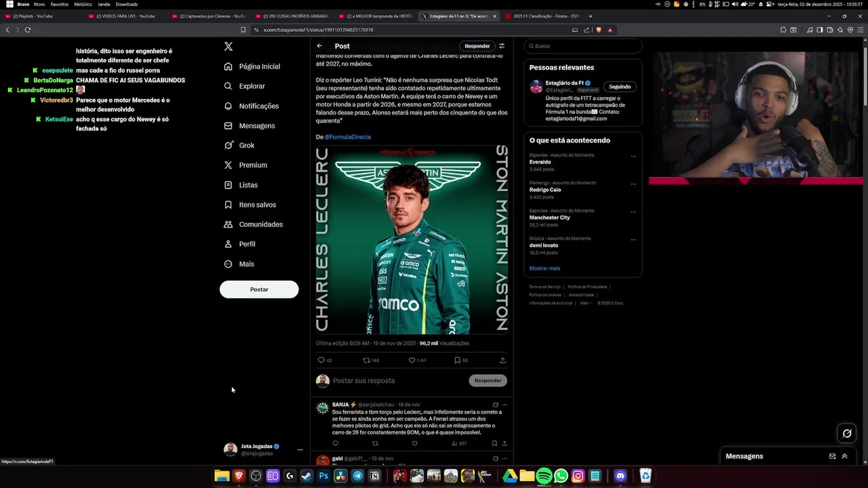Open the X logo home icon
This screenshot has width=868, height=488.
pos(229,46)
